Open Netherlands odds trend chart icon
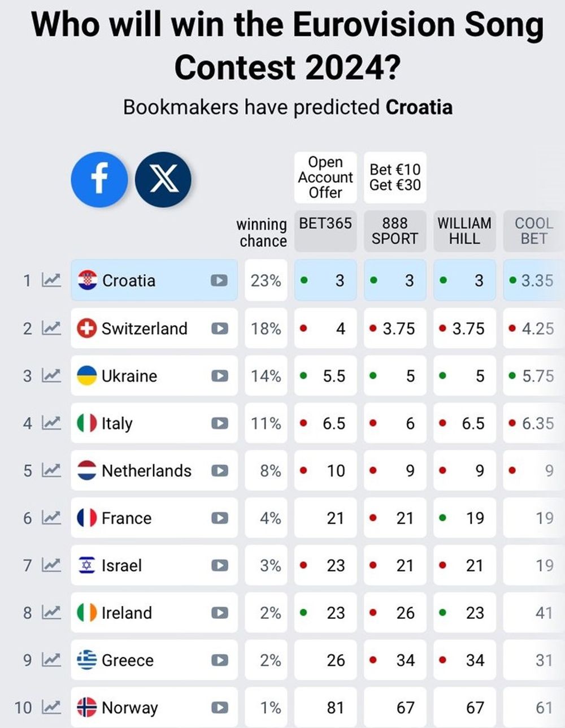The height and width of the screenshot is (728, 565). tap(51, 470)
